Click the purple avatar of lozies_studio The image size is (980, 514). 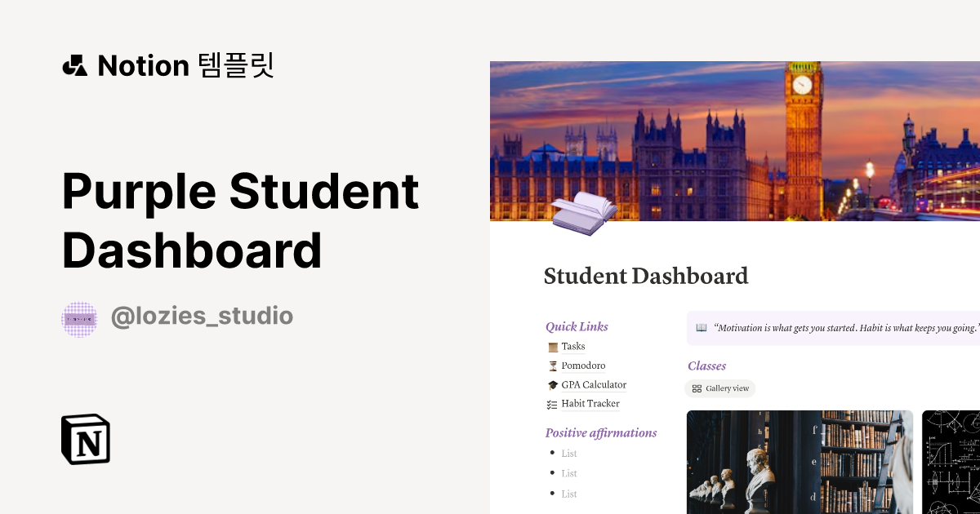click(79, 317)
